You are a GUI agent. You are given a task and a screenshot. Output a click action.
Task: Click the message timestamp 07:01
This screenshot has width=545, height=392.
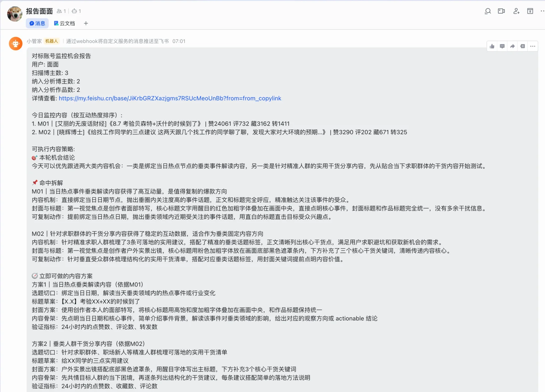coord(179,41)
